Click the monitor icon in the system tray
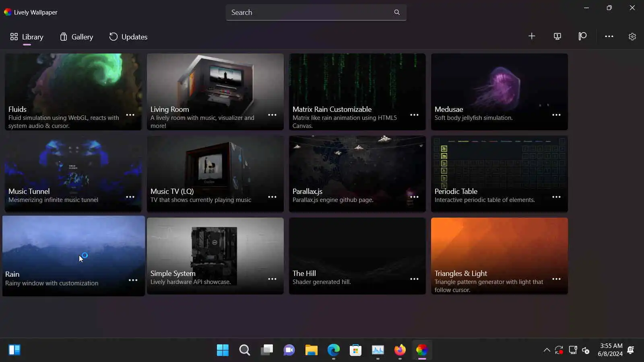Screen dimensions: 644x362 573,350
